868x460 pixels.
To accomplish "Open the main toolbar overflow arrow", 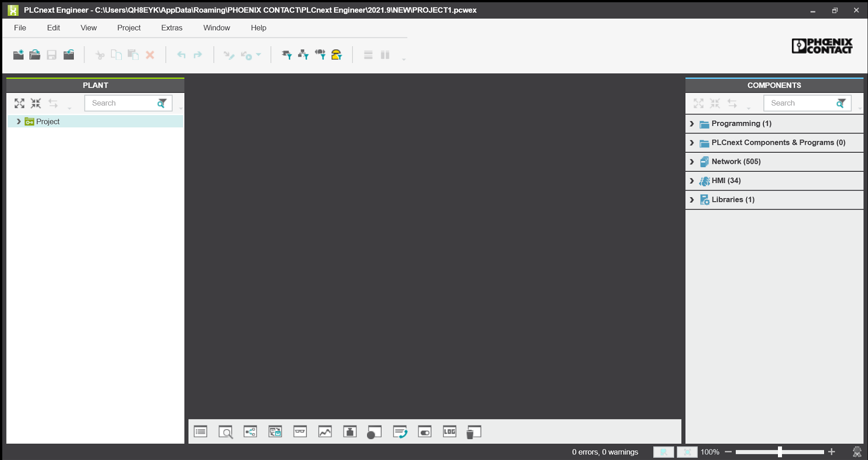I will [403, 59].
